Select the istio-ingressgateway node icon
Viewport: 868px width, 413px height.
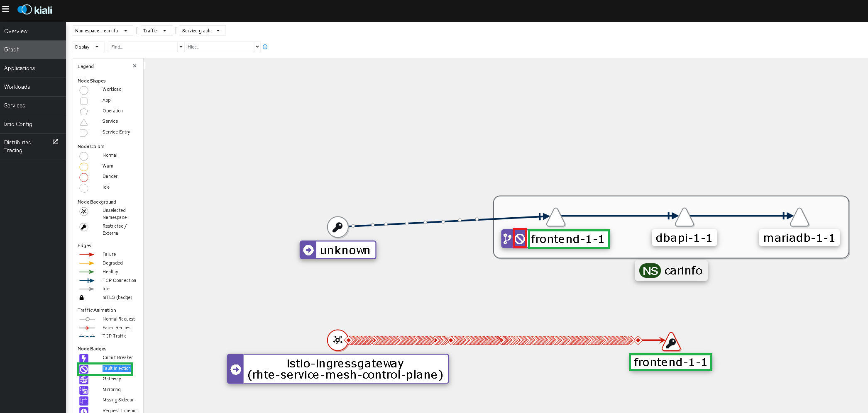tap(338, 340)
